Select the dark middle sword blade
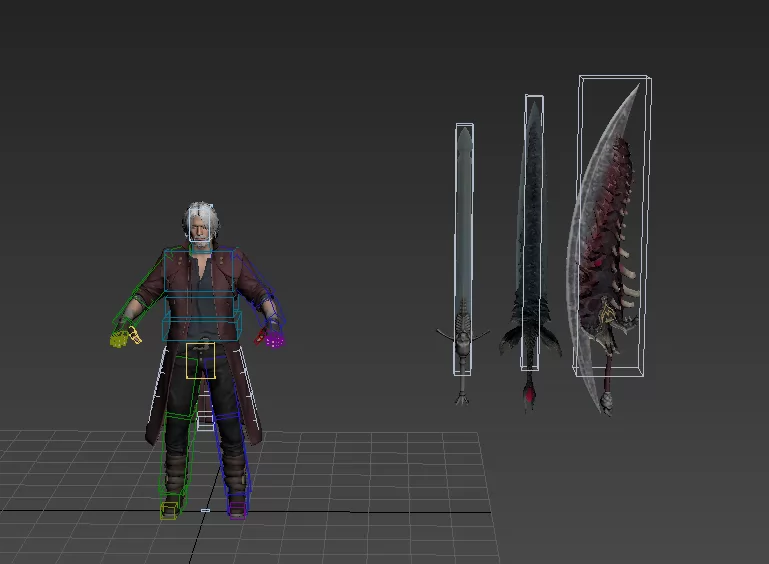The image size is (769, 564). pyautogui.click(x=531, y=220)
